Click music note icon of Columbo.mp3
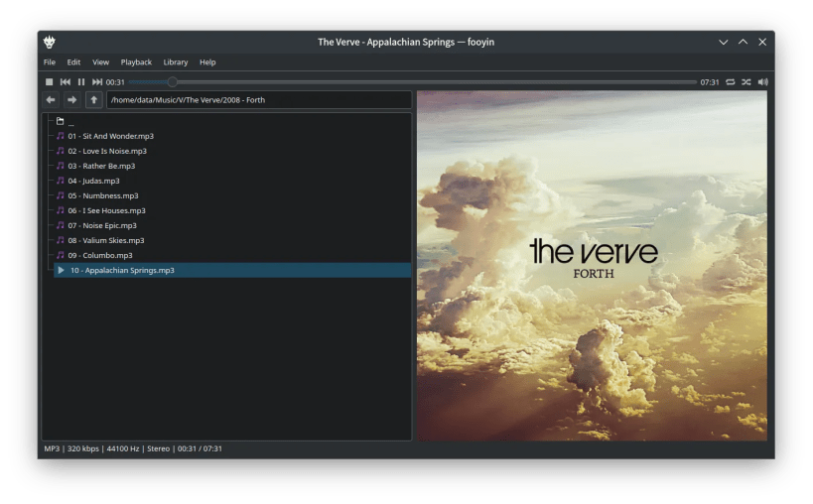The width and height of the screenshot is (813, 504). click(x=61, y=255)
